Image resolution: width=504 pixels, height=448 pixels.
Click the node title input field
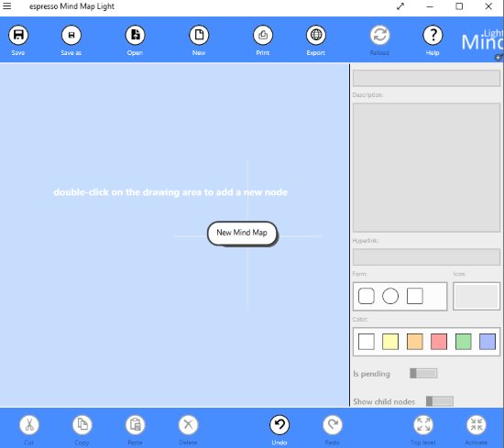[426, 78]
